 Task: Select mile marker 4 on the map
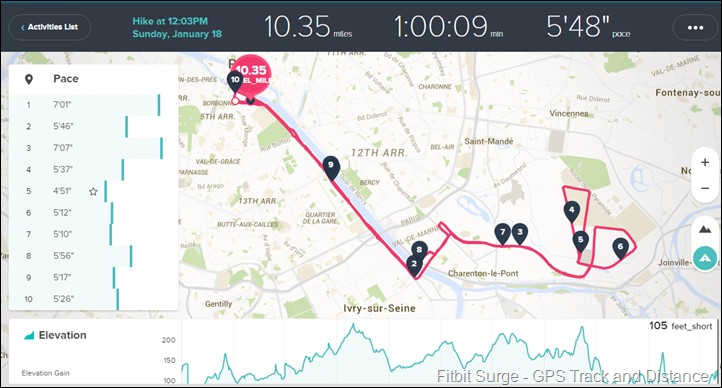(571, 212)
